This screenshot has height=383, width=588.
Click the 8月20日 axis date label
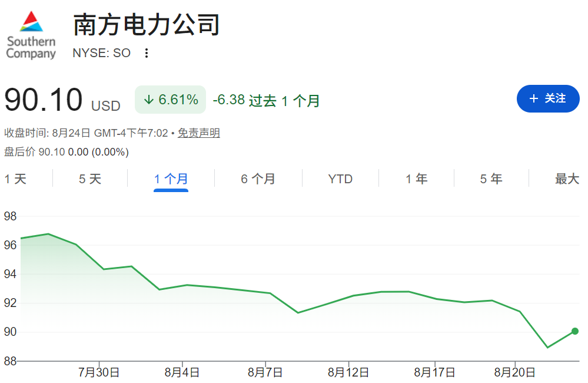pyautogui.click(x=514, y=372)
